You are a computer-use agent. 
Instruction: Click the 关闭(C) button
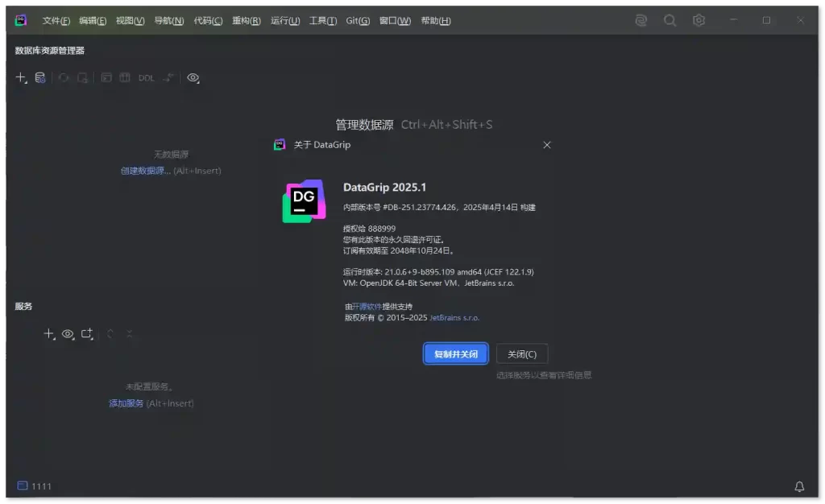(522, 354)
